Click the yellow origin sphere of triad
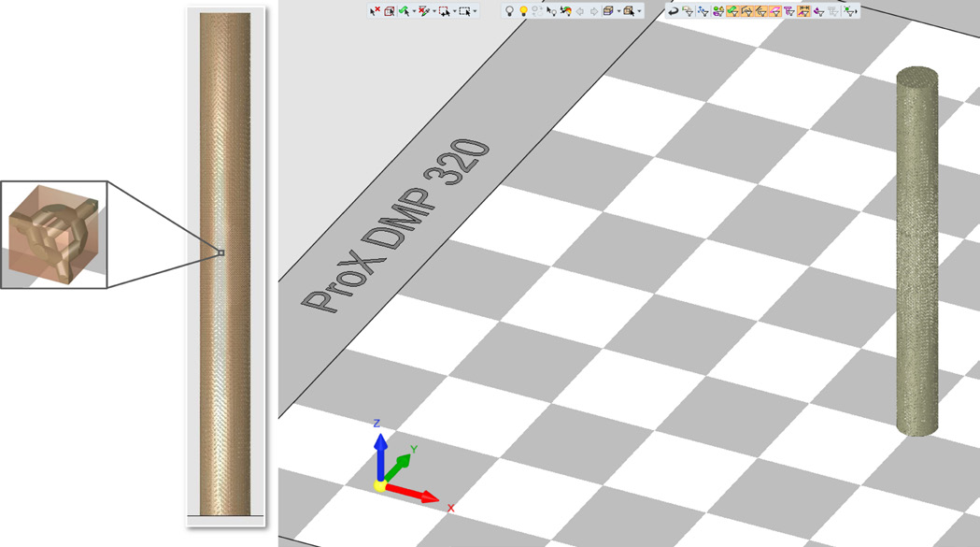 click(x=379, y=485)
